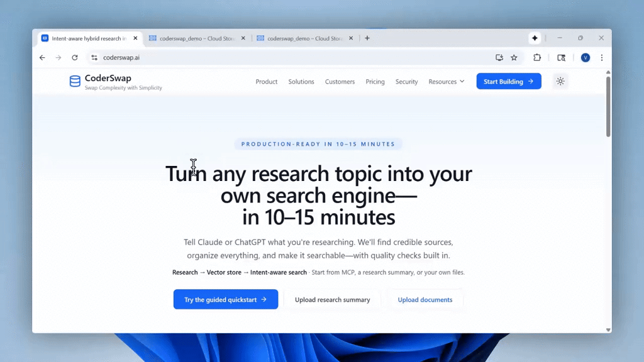The width and height of the screenshot is (644, 362).
Task: Close the Intent-aware hybrid research tab
Action: pyautogui.click(x=135, y=38)
